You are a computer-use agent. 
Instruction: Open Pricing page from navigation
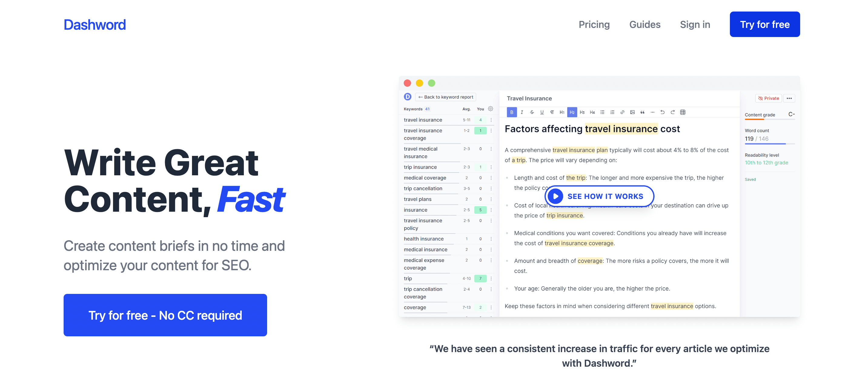(x=594, y=24)
